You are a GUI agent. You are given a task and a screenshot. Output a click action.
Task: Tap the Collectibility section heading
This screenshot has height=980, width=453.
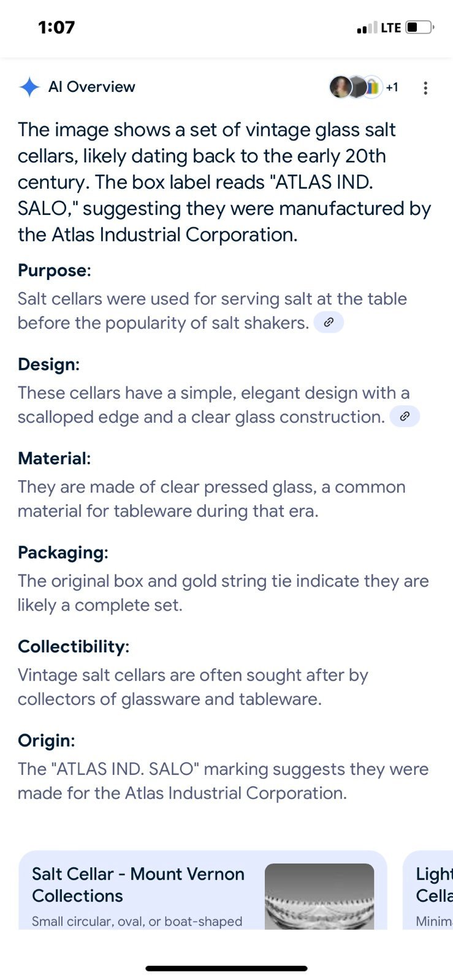pos(74,646)
